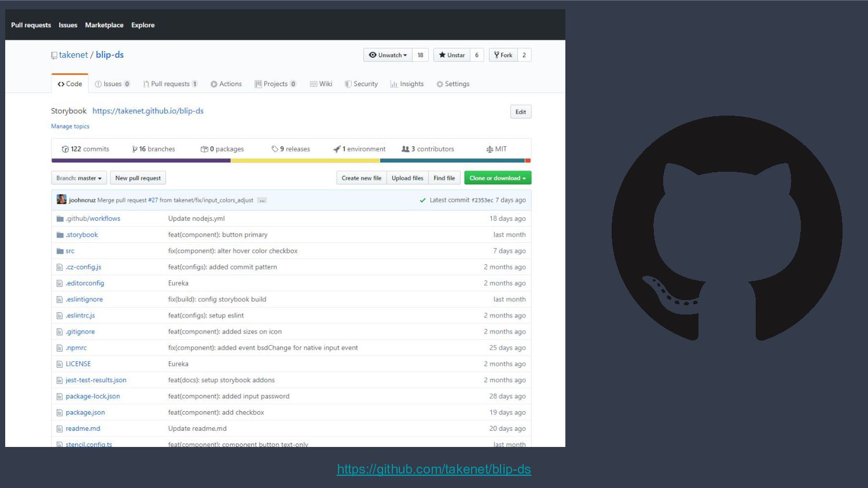Open the Actions tab

tap(226, 84)
